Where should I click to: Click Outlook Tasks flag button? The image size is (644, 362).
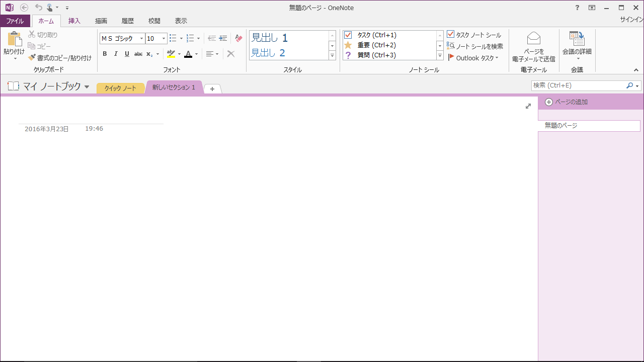[x=473, y=58]
